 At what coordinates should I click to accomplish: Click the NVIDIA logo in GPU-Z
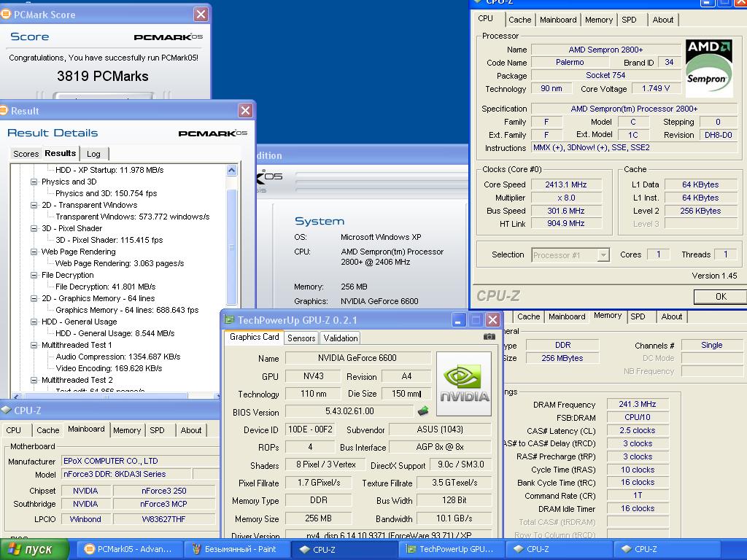[463, 384]
